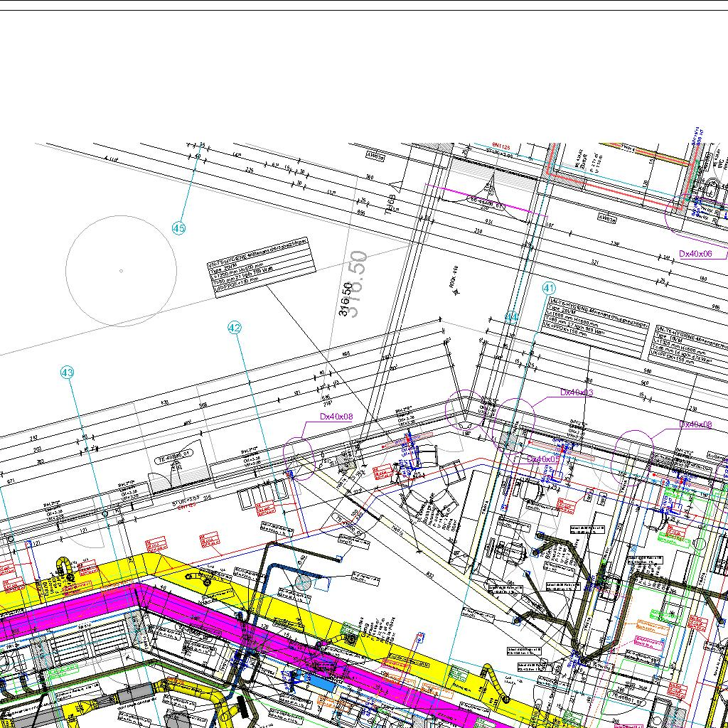728x728 pixels.
Task: Click the 321 dimension value
Action: pyautogui.click(x=596, y=262)
